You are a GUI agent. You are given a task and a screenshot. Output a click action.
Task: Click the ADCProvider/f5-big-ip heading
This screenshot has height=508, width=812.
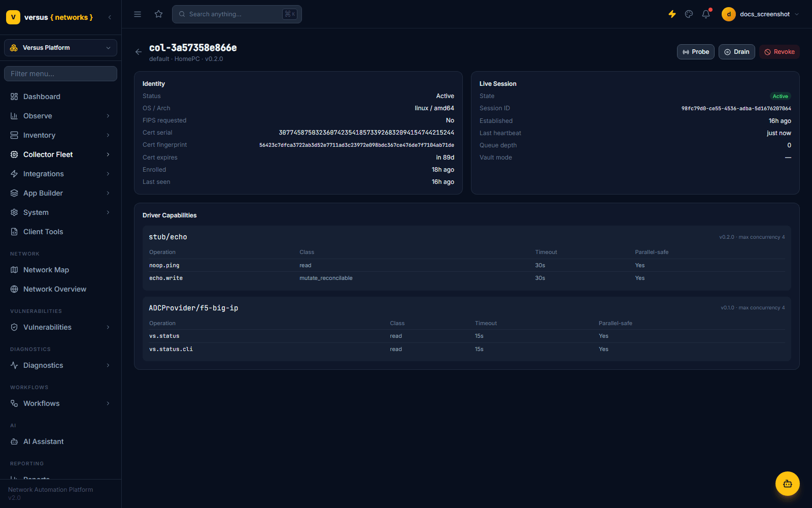click(x=193, y=308)
